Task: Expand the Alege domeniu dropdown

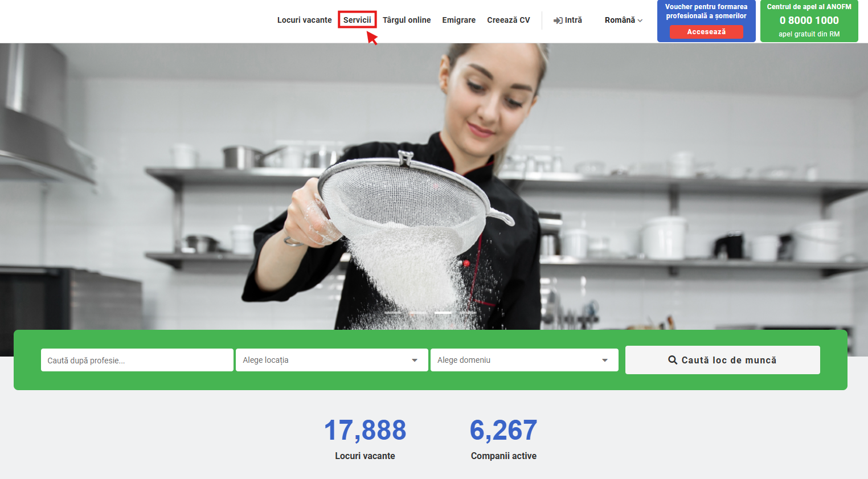Action: point(524,360)
